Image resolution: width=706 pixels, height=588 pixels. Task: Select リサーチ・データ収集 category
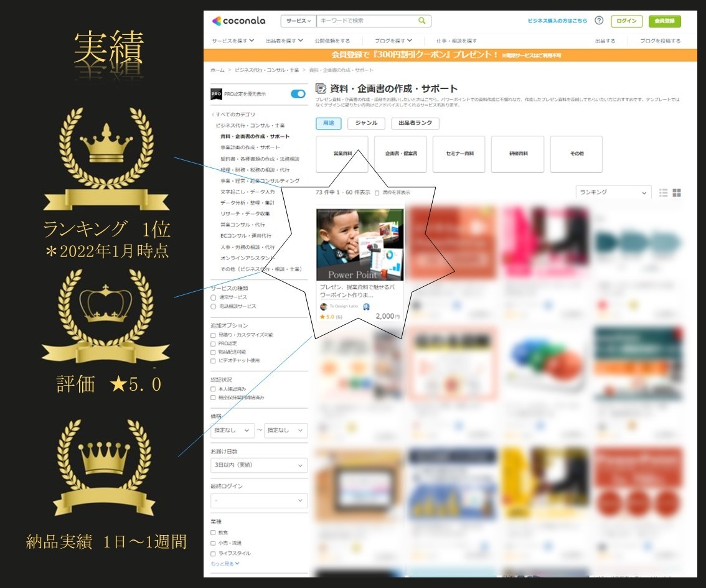click(245, 213)
